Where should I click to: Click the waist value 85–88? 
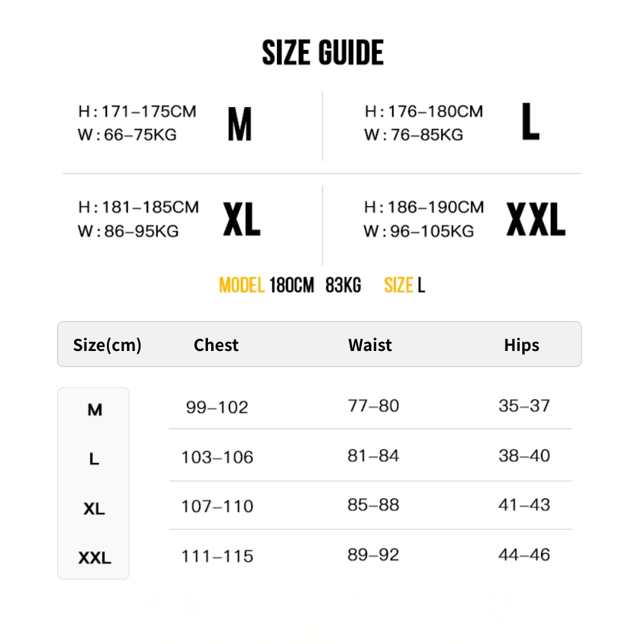[x=374, y=505]
